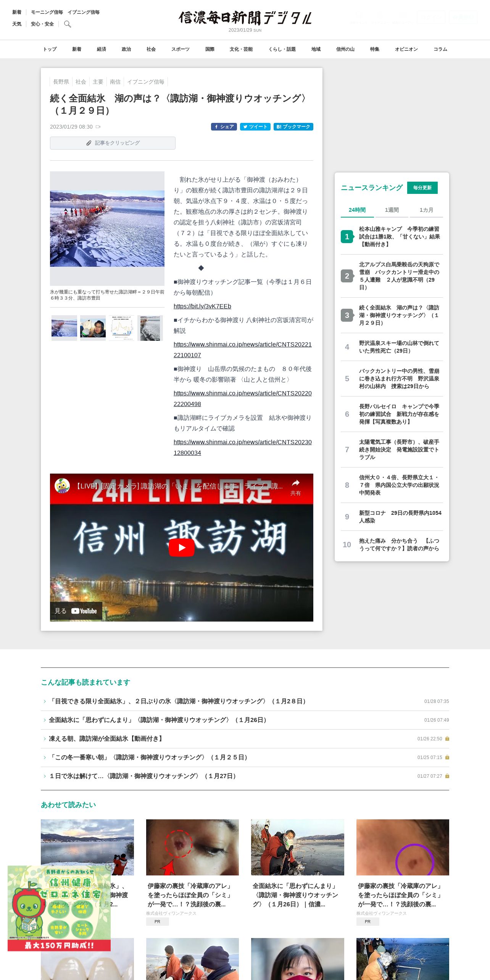Open the main lakeshore article photo

tap(107, 228)
